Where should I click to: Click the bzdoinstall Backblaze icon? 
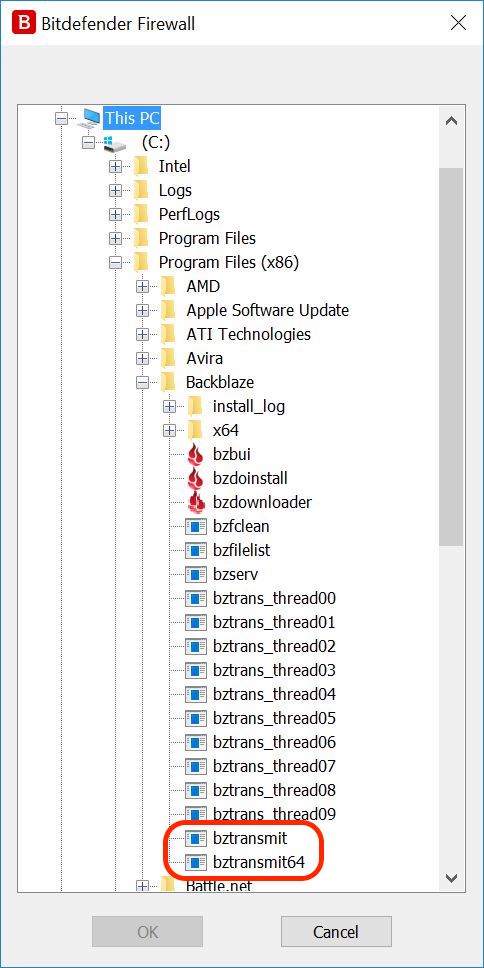click(x=196, y=478)
